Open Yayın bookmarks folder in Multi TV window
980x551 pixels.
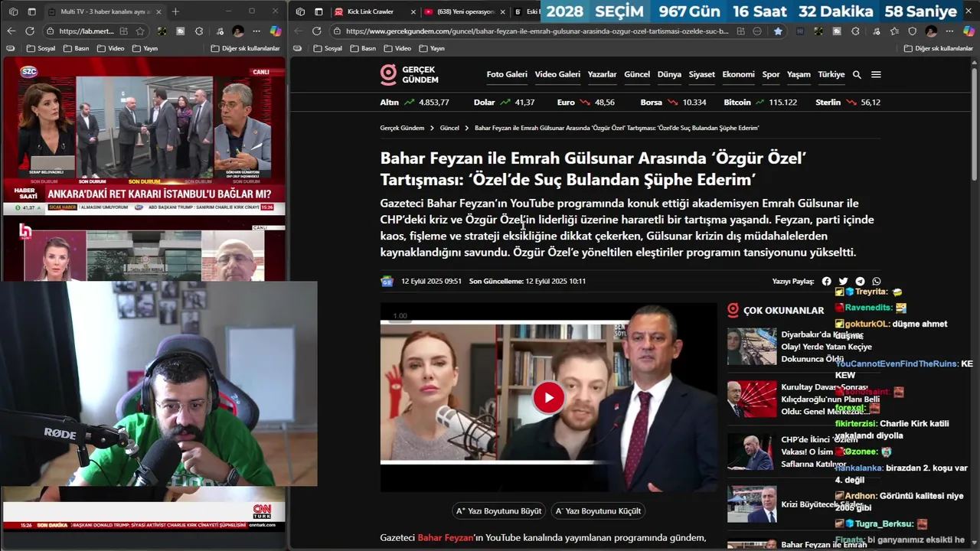(x=145, y=48)
